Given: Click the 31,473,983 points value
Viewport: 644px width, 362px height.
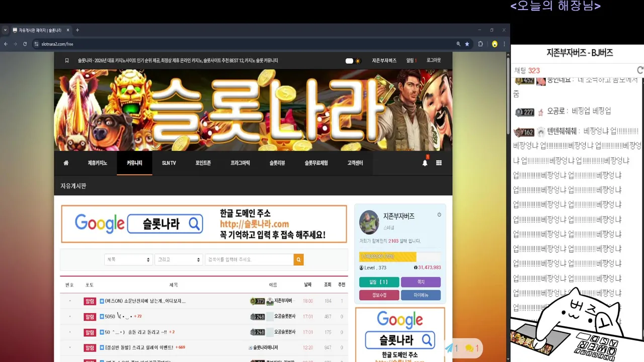Looking at the screenshot, I should pos(429,267).
